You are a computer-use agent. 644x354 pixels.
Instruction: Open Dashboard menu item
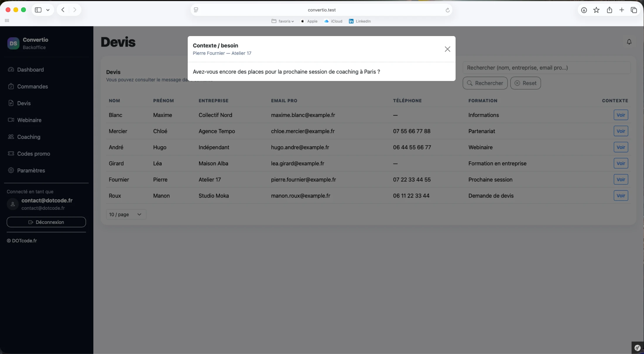point(30,69)
